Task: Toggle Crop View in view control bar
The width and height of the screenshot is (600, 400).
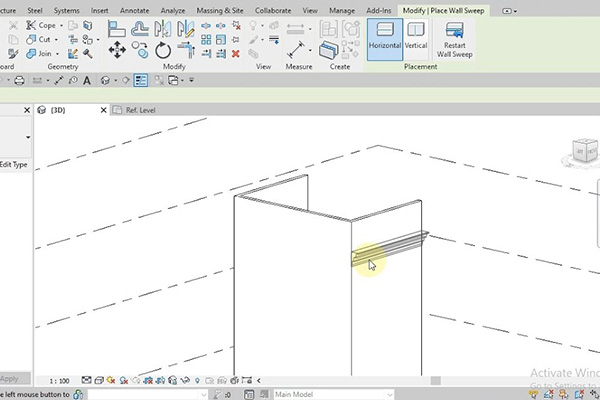Action: [x=148, y=380]
